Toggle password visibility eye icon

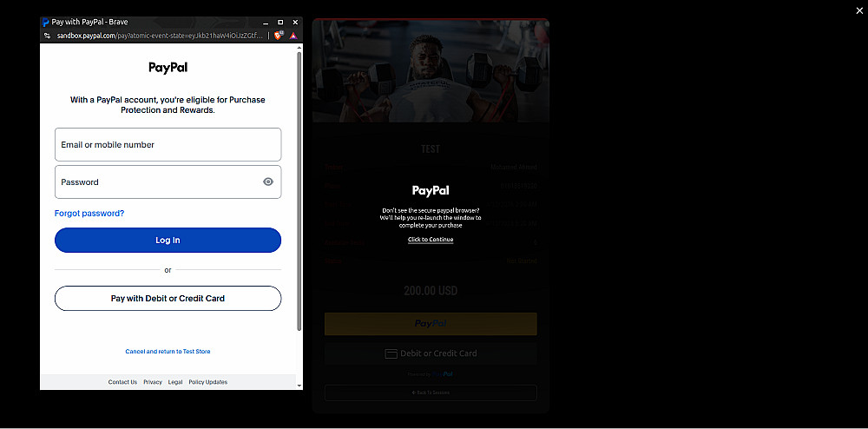pos(268,181)
